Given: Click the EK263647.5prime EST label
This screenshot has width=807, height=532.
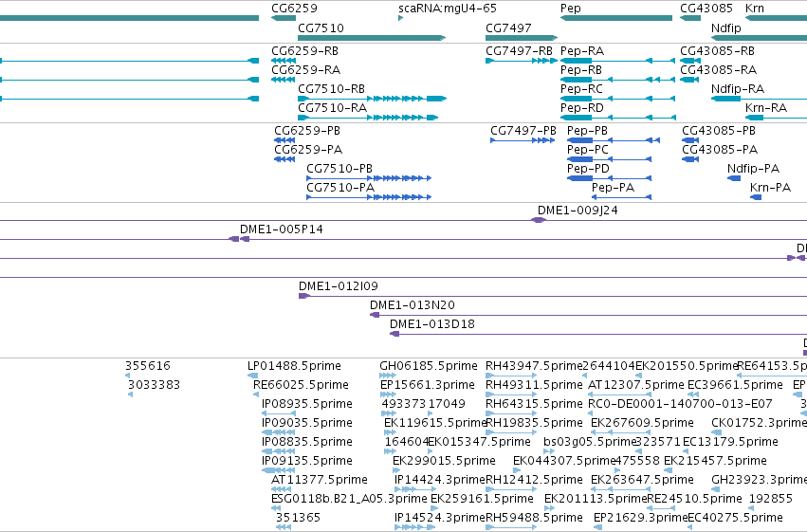Looking at the screenshot, I should (x=642, y=480).
